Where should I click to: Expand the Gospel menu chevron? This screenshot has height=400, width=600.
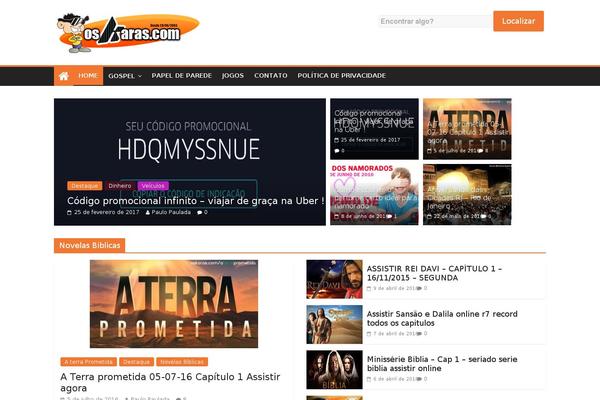140,76
